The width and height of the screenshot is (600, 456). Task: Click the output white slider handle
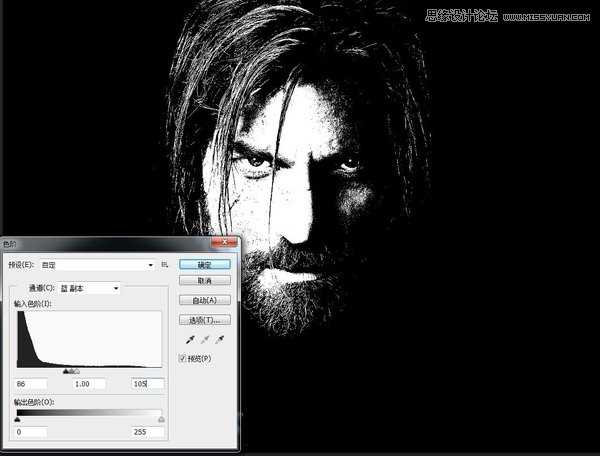(x=161, y=420)
